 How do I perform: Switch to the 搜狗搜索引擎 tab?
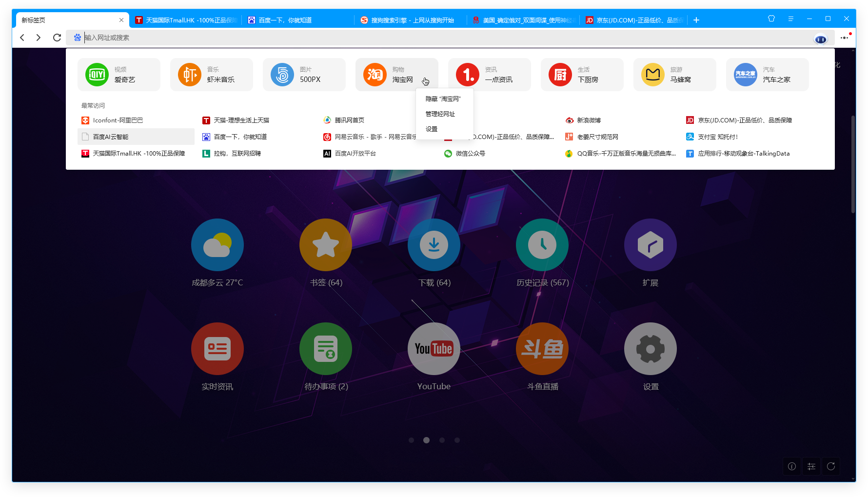point(411,20)
